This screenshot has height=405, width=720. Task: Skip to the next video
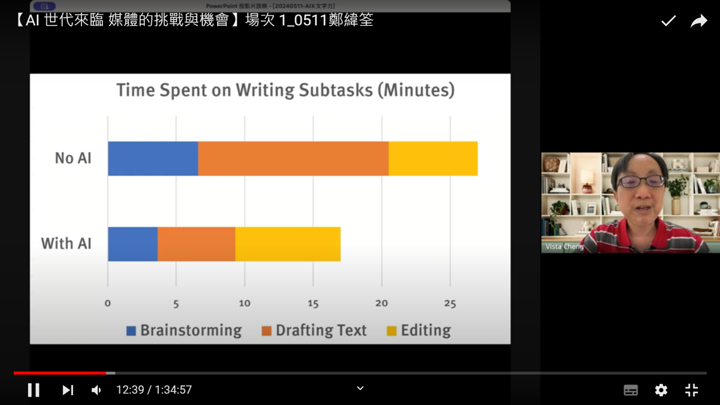pos(68,390)
